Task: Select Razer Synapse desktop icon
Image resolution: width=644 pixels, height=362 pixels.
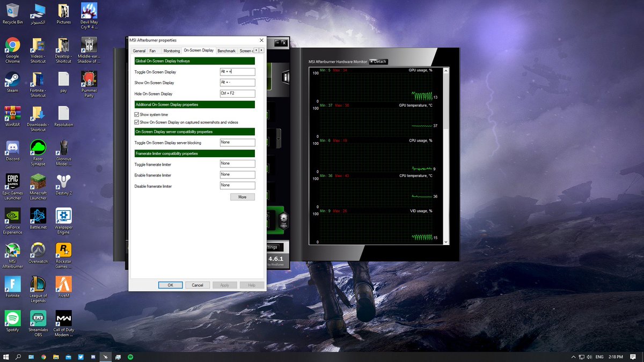Action: pyautogui.click(x=38, y=153)
